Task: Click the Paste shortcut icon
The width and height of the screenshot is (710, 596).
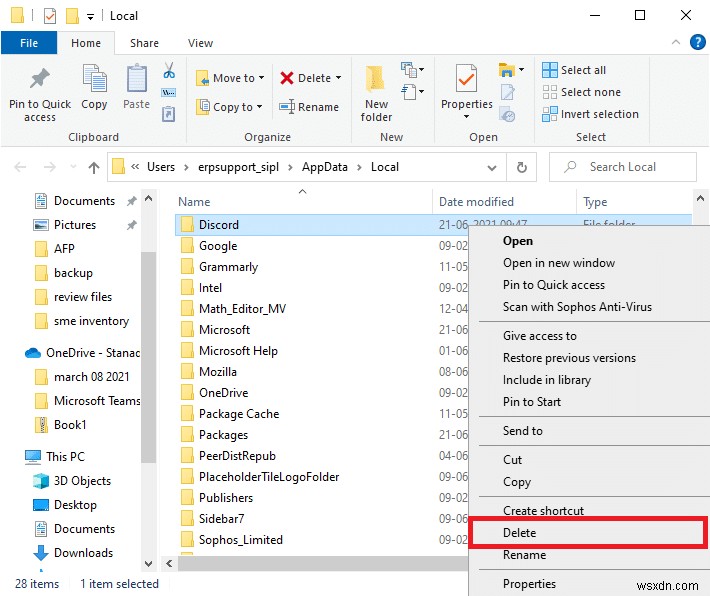Action: (168, 114)
